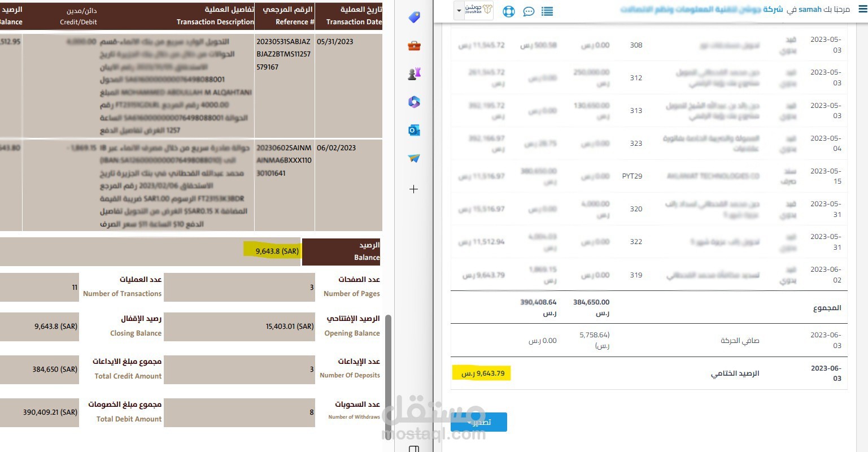
Task: Open the blue تصدير export dropdown button
Action: pos(479,422)
